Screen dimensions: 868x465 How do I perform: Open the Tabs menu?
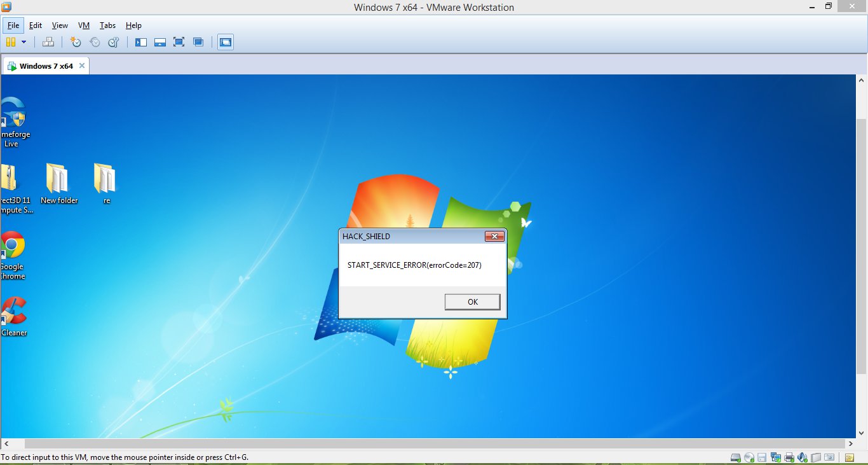[108, 25]
